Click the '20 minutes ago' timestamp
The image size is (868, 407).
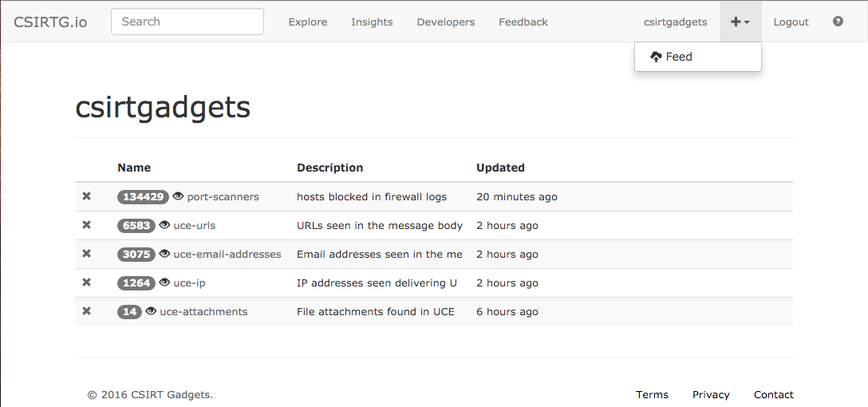point(517,196)
